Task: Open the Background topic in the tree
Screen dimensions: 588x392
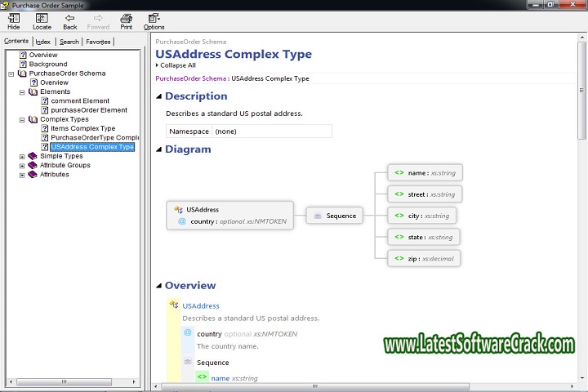Action: (48, 64)
